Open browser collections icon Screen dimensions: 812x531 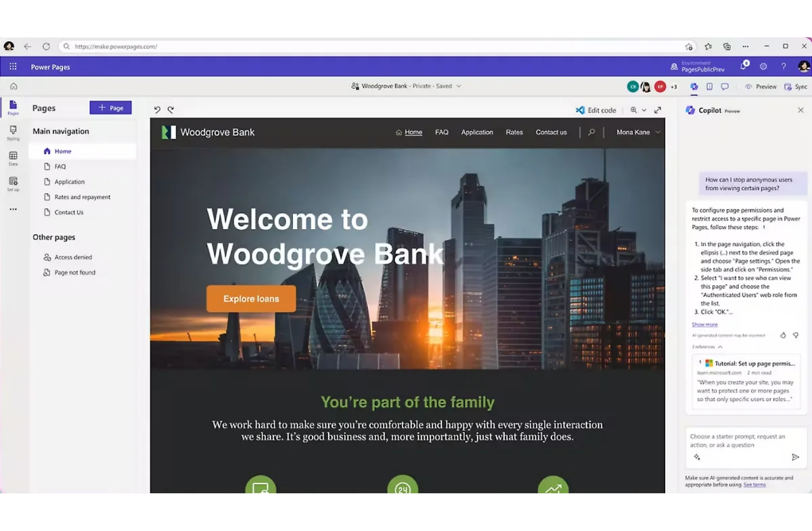727,47
